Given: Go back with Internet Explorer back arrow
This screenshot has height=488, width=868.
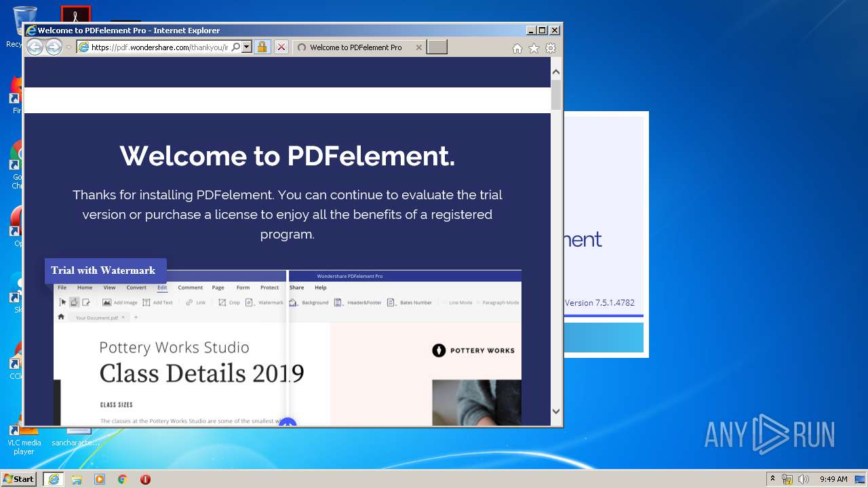Looking at the screenshot, I should pyautogui.click(x=35, y=47).
